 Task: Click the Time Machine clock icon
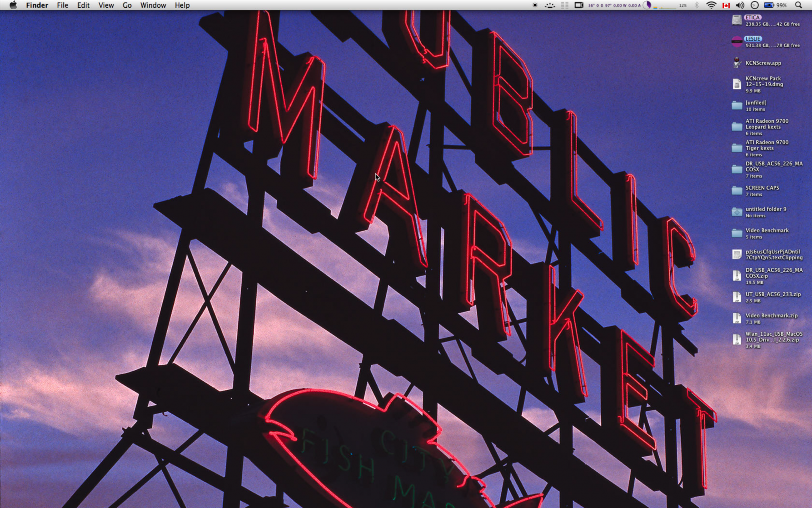(x=754, y=5)
